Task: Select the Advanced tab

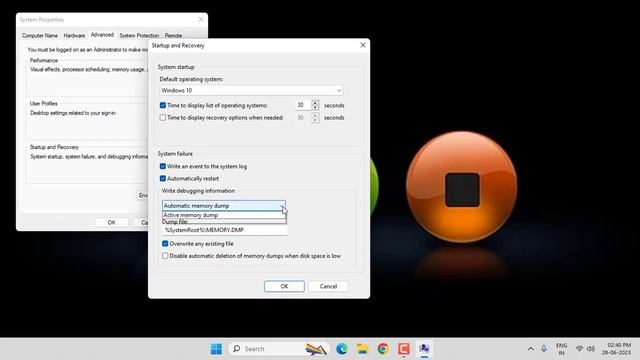Action: (x=102, y=35)
